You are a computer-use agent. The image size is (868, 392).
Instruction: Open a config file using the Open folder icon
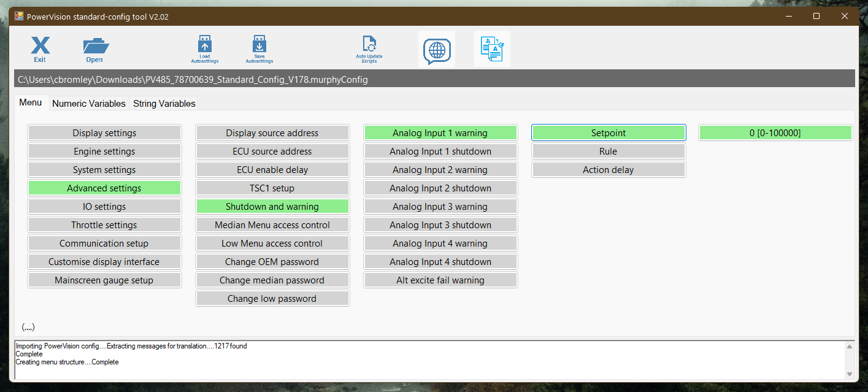click(x=94, y=49)
